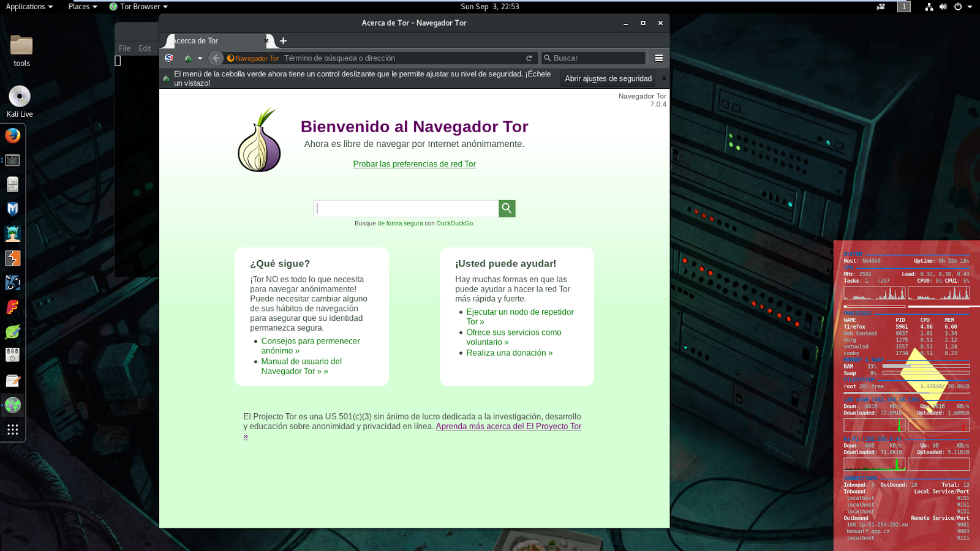Open Edit menu in background window

point(145,48)
